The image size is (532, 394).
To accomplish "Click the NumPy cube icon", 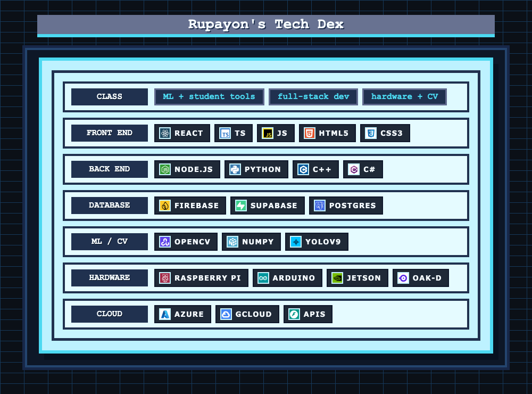I will pos(232,242).
